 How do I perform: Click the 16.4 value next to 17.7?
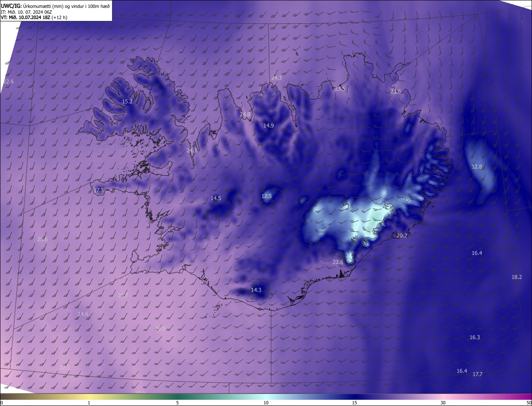coord(462,371)
